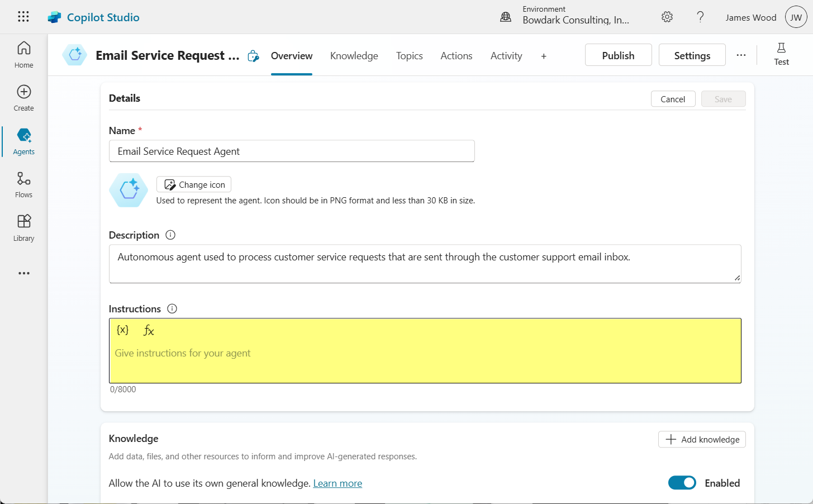Open settings gear in top bar

tap(667, 17)
